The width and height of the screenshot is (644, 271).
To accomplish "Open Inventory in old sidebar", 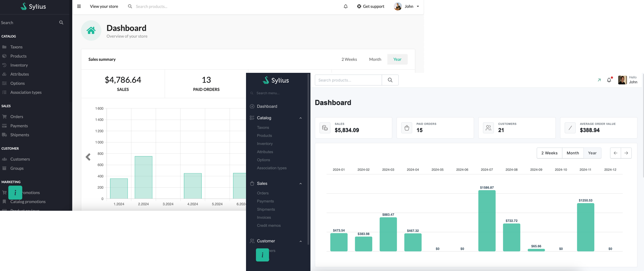I will coord(19,65).
